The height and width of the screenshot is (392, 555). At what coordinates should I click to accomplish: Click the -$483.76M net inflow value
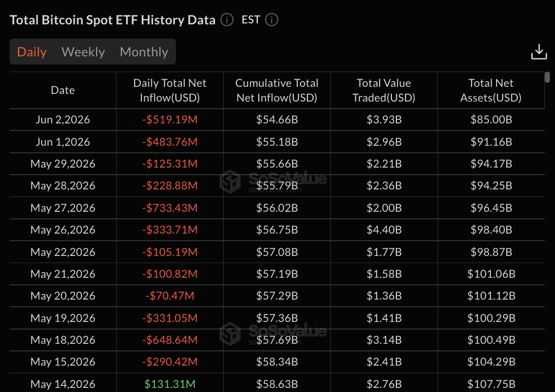coord(170,142)
